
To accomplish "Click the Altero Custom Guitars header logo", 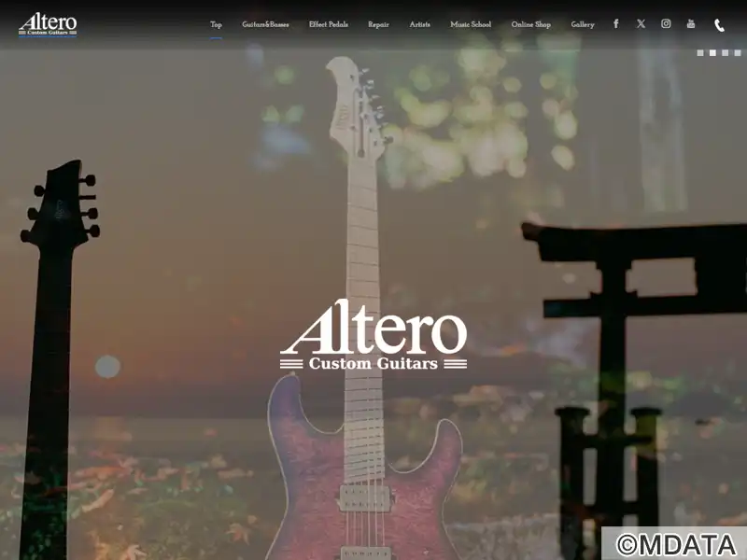I will coord(48,25).
